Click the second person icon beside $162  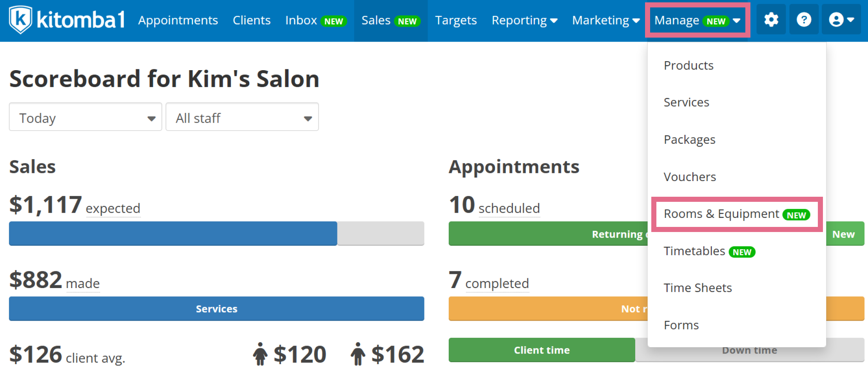[x=357, y=354]
